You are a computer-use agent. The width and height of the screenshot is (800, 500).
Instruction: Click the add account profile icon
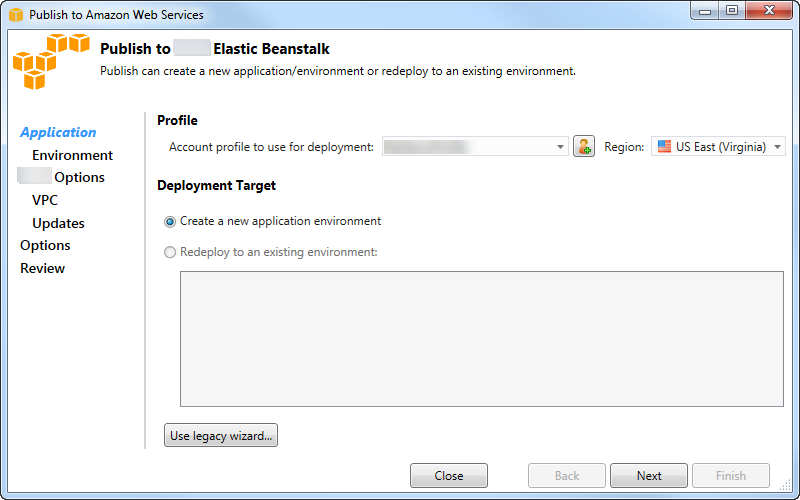tap(584, 147)
